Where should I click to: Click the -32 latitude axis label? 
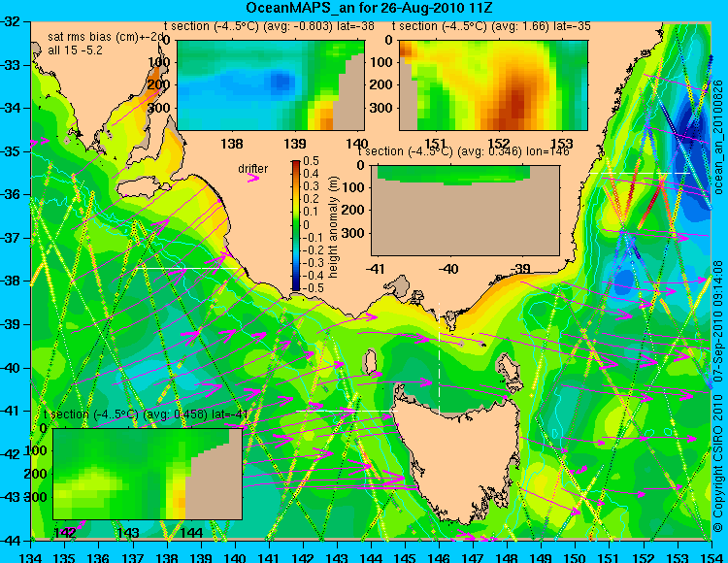pyautogui.click(x=11, y=21)
